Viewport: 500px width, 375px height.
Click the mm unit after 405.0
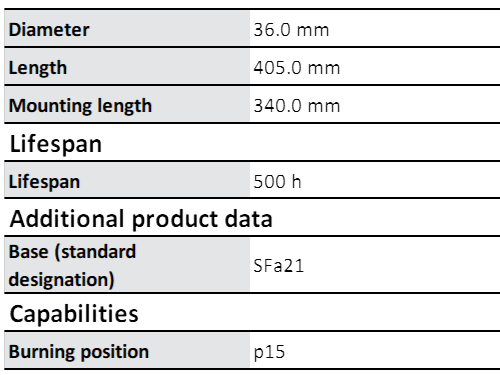324,69
